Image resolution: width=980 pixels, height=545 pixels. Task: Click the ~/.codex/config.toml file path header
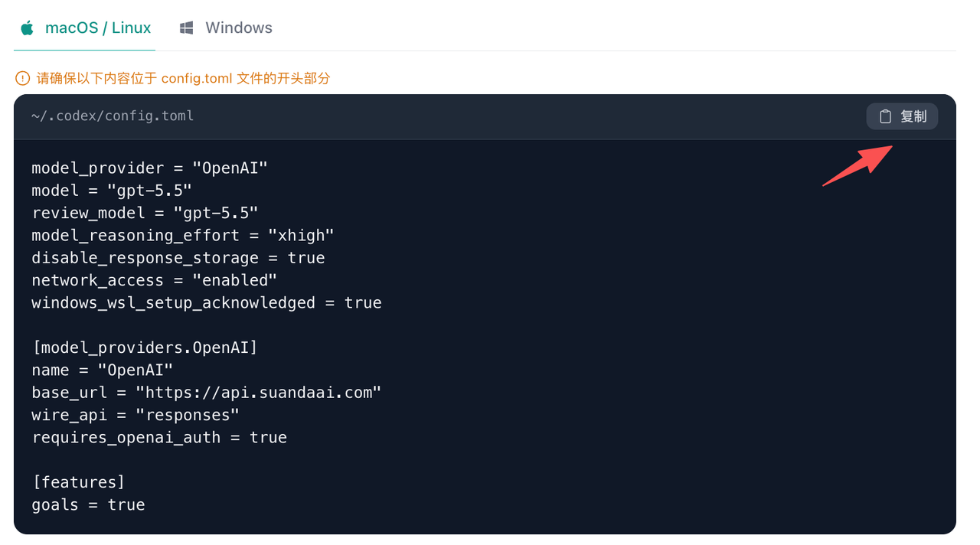point(113,116)
